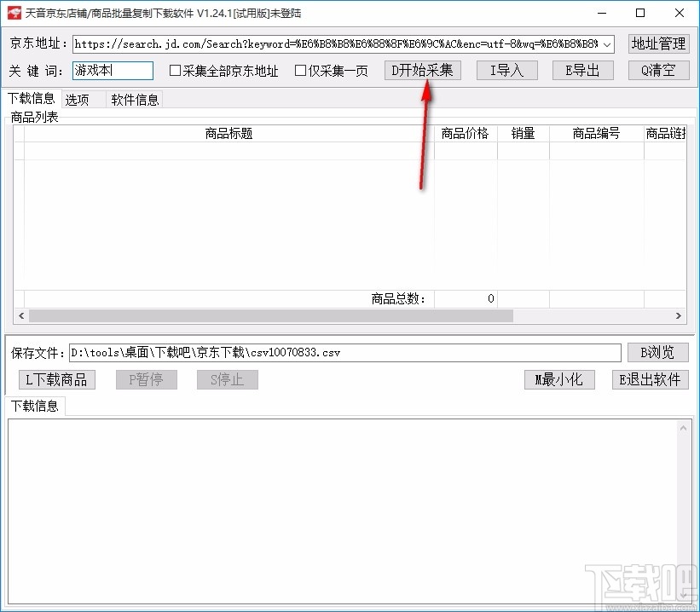Open the 地址管理 address manager
The height and width of the screenshot is (612, 700).
pyautogui.click(x=657, y=43)
